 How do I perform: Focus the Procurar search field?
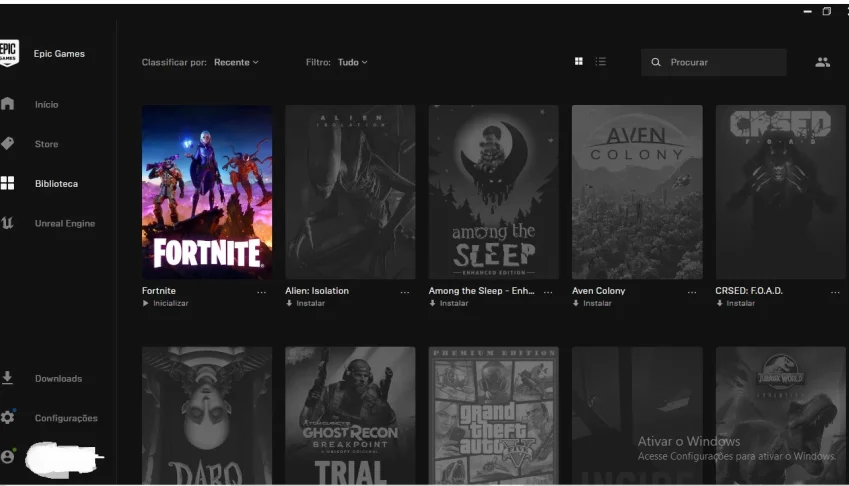[x=714, y=62]
